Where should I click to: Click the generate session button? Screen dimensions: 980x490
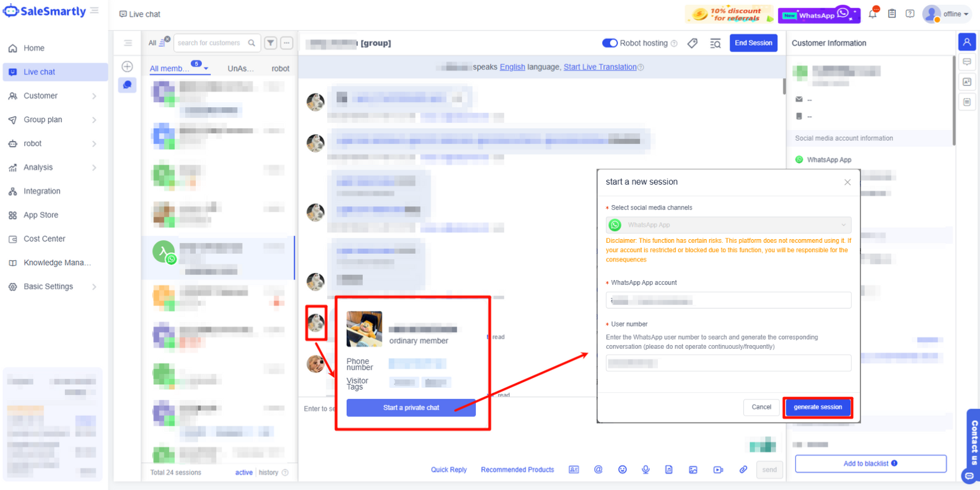pyautogui.click(x=818, y=407)
